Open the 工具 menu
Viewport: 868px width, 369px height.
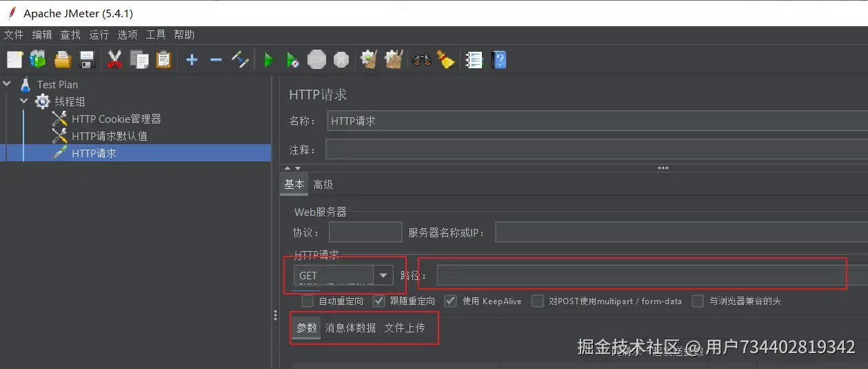156,34
